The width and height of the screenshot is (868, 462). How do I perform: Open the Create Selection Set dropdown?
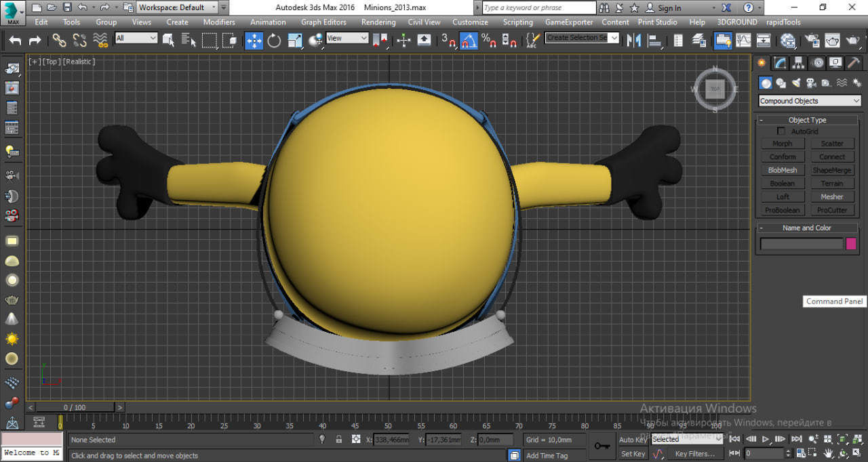click(x=583, y=38)
